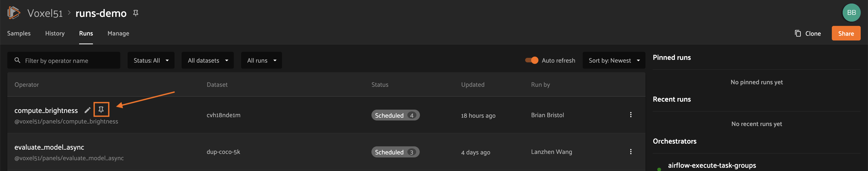This screenshot has width=868, height=171.
Task: Switch to the History tab
Action: (x=55, y=33)
